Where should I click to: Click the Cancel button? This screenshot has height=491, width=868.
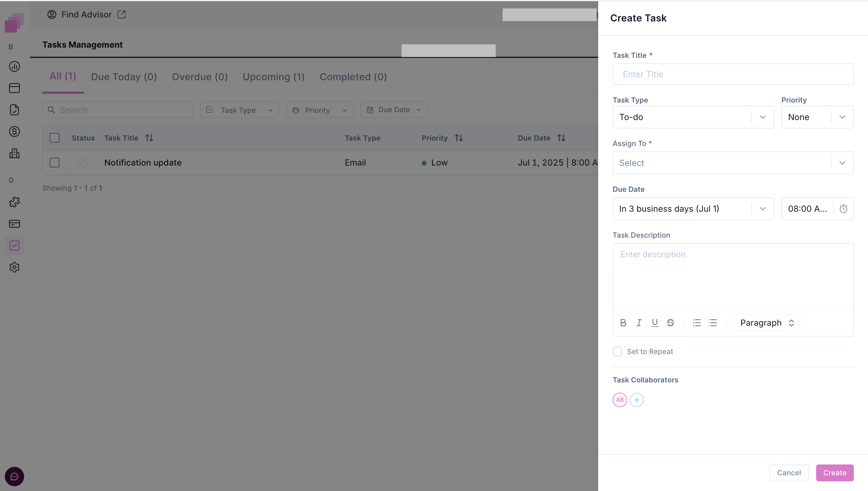[788, 473]
